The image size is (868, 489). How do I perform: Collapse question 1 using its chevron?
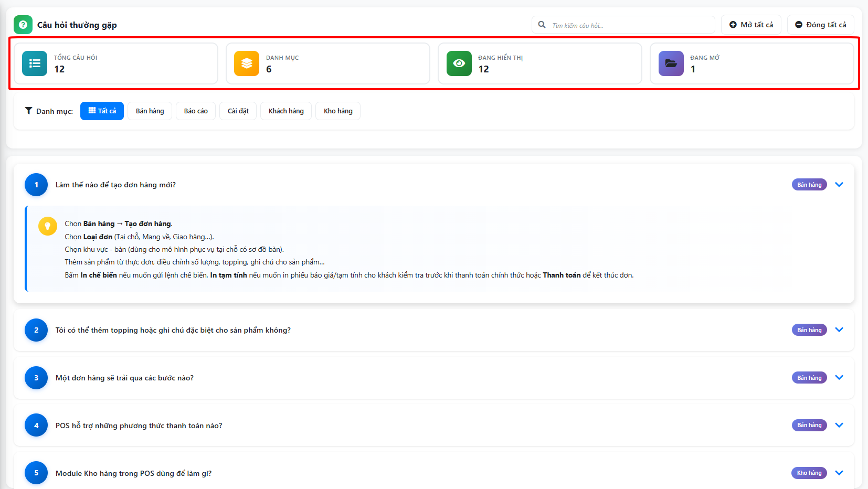(839, 185)
